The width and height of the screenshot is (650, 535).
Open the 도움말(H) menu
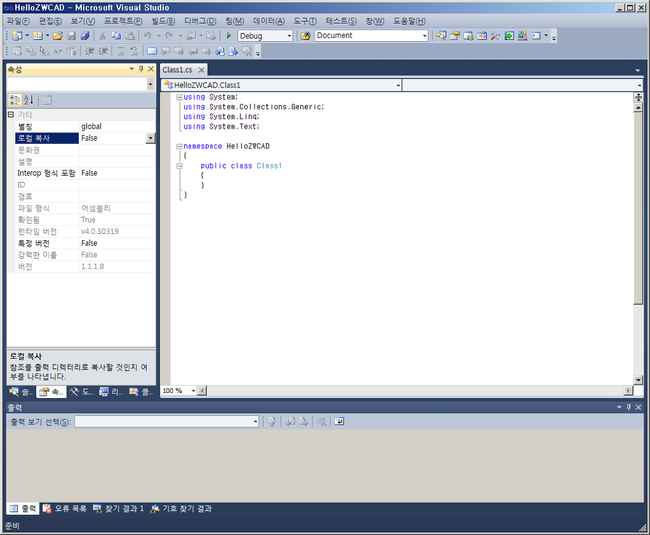coord(409,21)
